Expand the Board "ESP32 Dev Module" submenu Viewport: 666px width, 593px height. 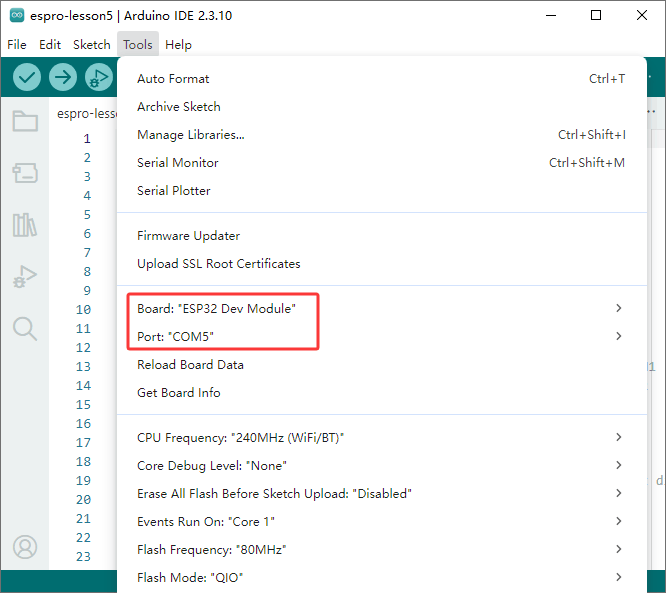coord(381,308)
